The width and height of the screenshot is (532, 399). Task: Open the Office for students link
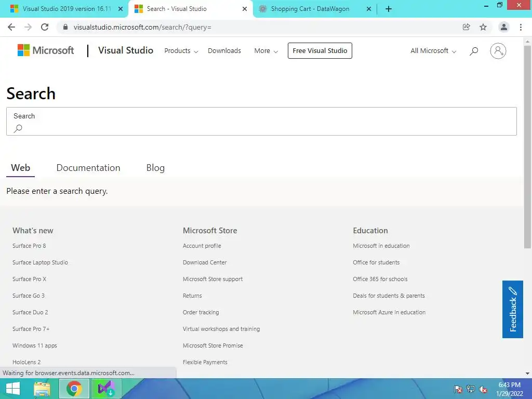pos(376,262)
